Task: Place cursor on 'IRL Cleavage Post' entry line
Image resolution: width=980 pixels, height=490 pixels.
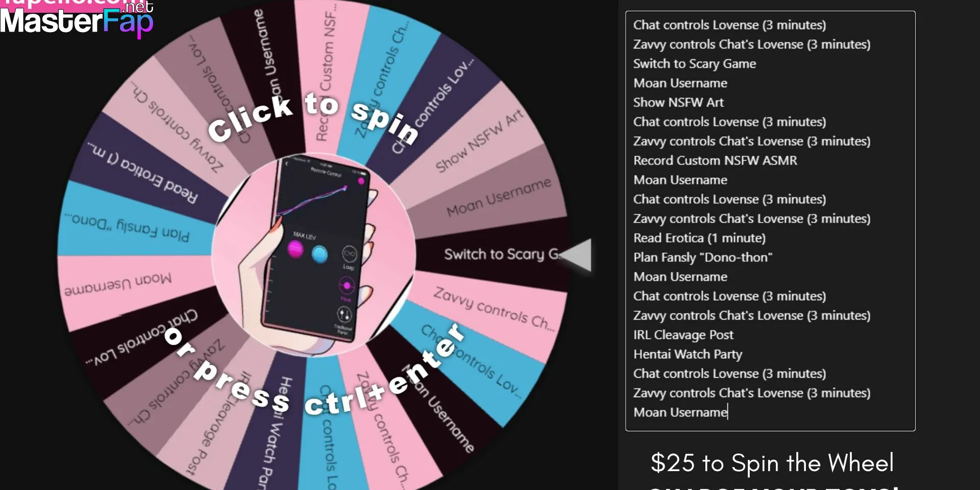Action: click(x=683, y=335)
